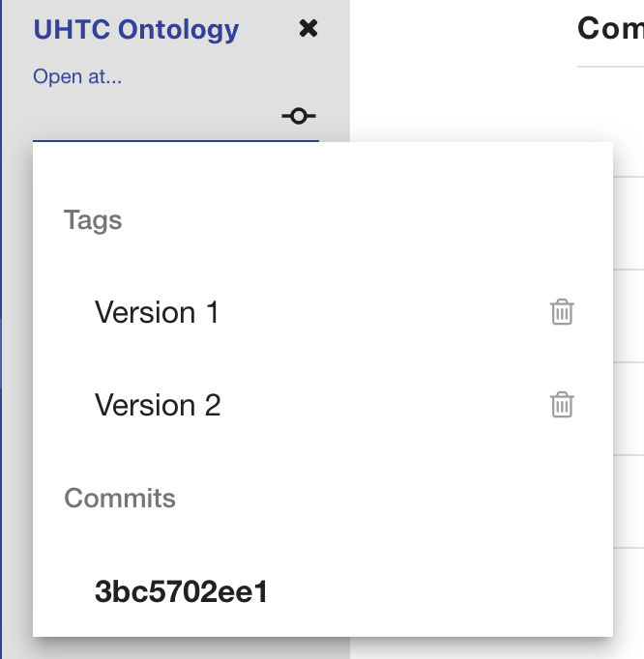
Task: Delete the Version 2 tag
Action: pos(562,405)
